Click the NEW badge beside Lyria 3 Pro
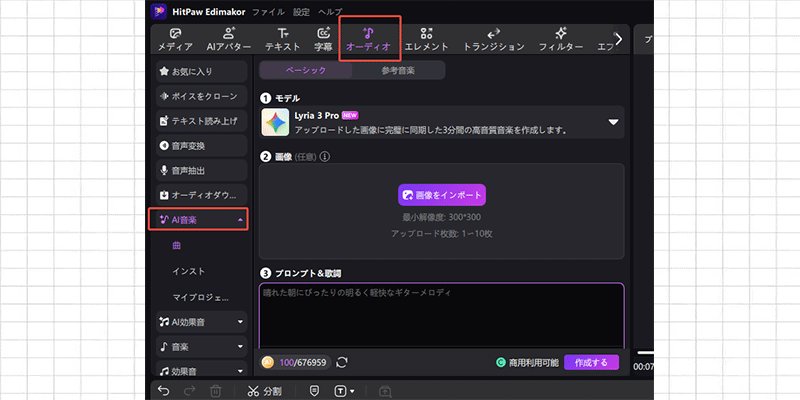 click(350, 115)
